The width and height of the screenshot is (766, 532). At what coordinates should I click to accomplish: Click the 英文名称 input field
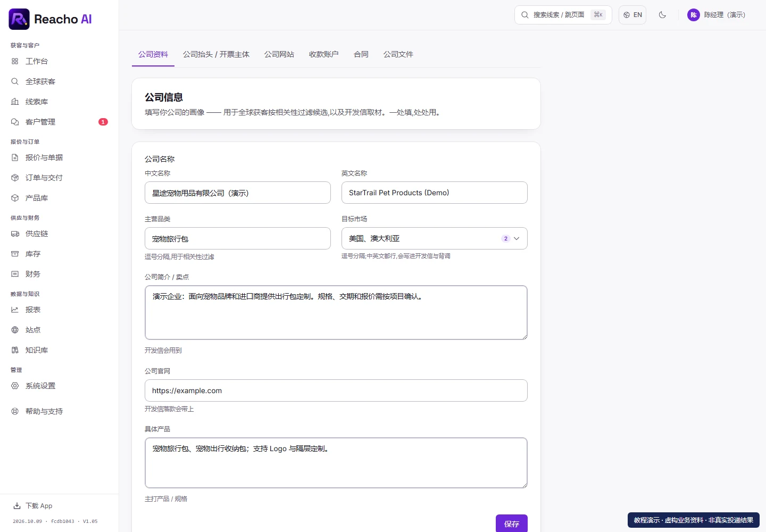pos(435,193)
